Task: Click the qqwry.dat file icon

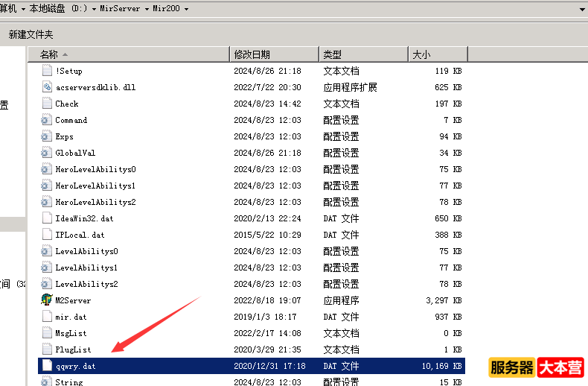Action: point(46,366)
